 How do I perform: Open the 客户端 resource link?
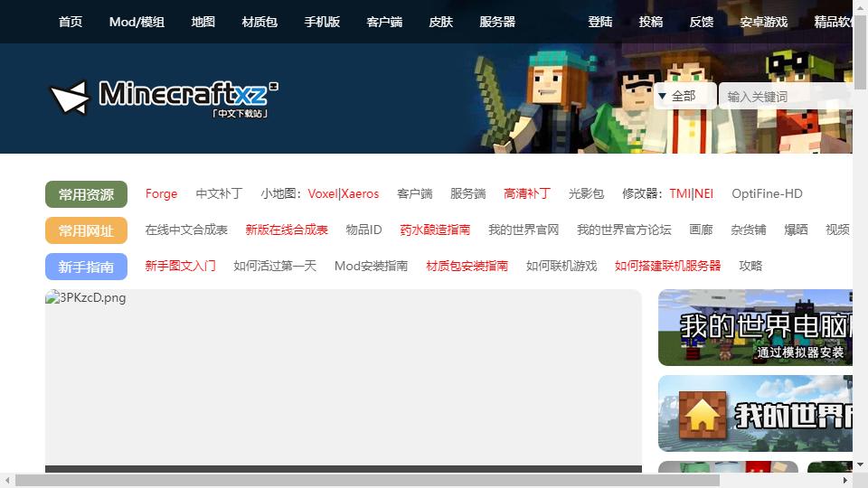(x=415, y=193)
